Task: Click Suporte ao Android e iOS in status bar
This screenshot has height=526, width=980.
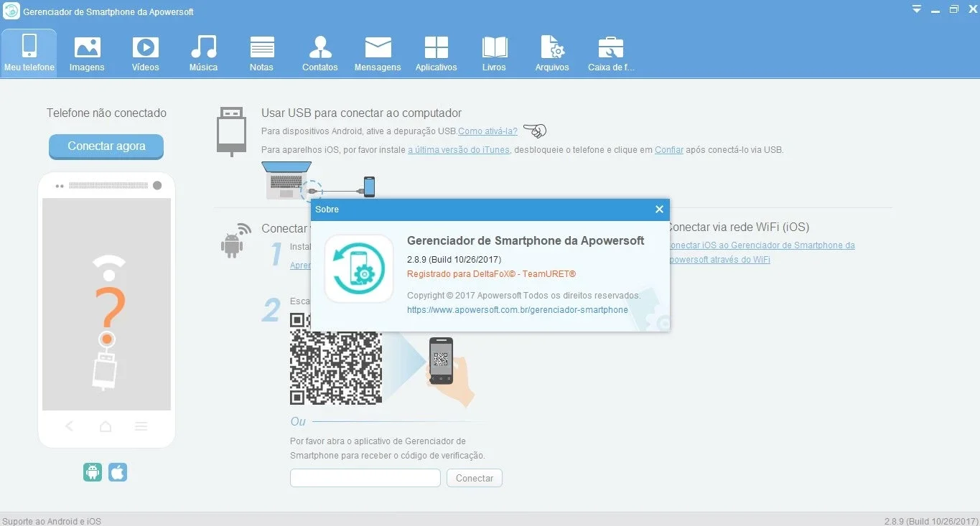Action: pyautogui.click(x=52, y=521)
